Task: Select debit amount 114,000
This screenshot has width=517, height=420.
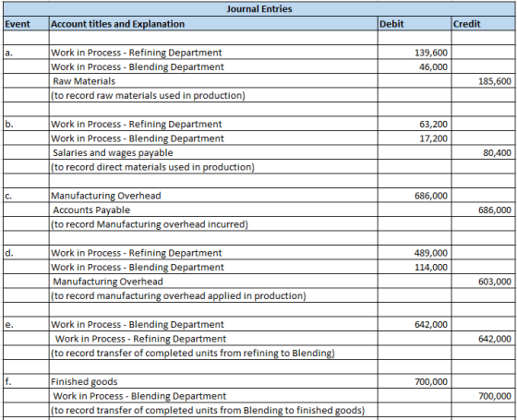Action: (415, 267)
